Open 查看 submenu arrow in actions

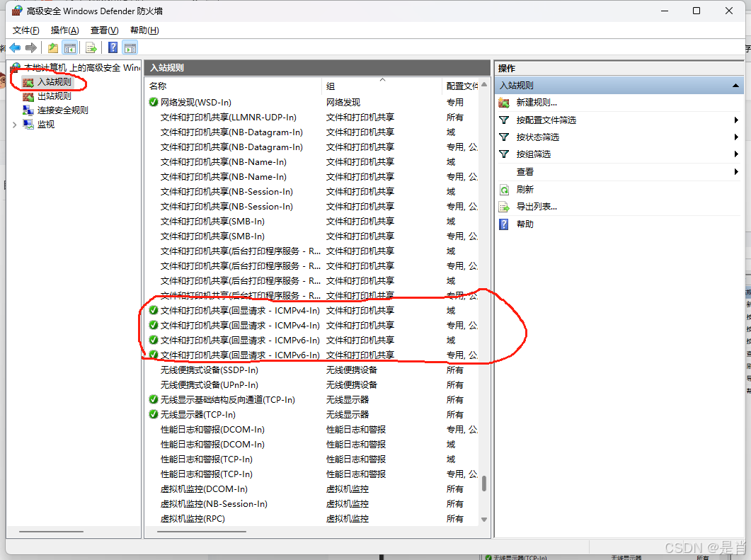736,172
